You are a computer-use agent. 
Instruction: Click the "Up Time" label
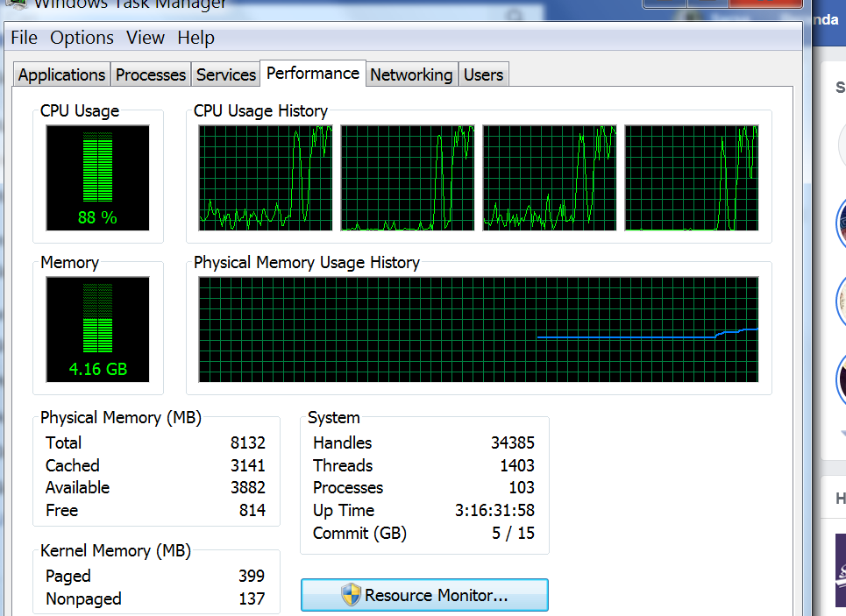[344, 511]
